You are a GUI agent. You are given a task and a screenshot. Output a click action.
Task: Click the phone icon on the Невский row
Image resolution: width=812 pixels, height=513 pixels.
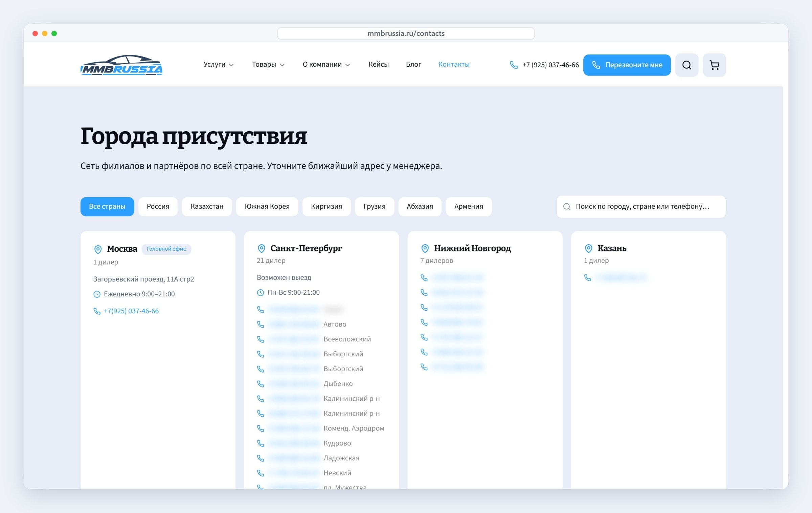tap(261, 473)
